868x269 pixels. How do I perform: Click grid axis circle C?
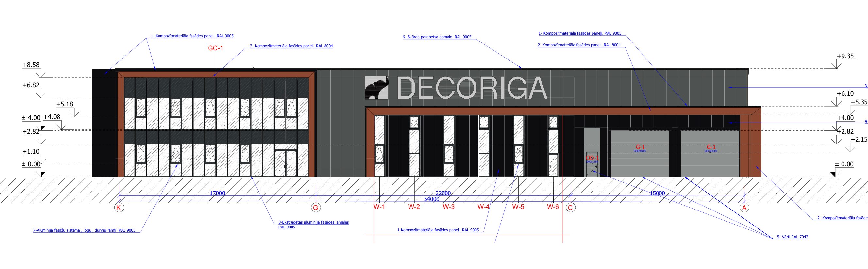click(x=571, y=208)
